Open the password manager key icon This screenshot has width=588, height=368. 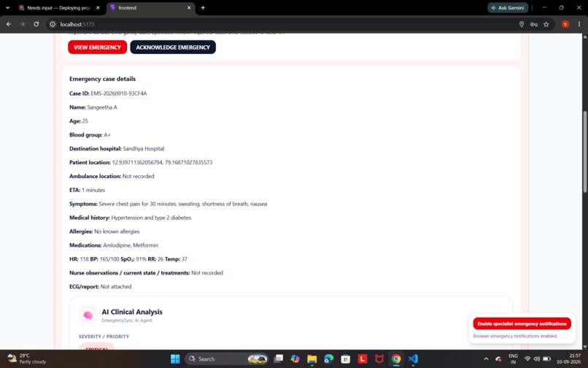[533, 24]
